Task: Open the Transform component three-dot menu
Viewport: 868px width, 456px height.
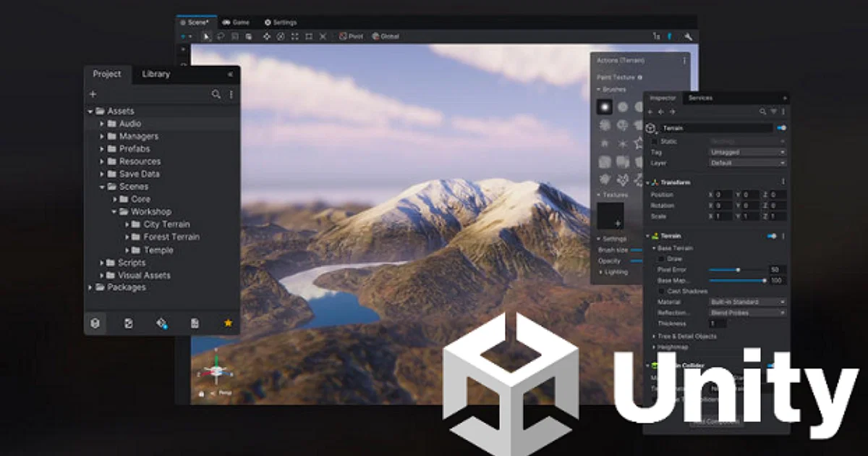Action: [x=783, y=182]
